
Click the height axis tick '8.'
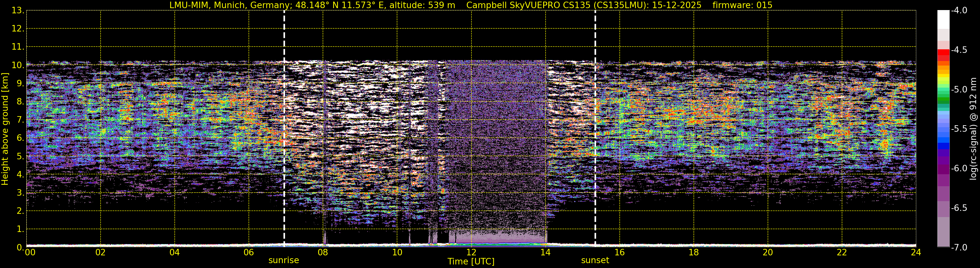coord(20,102)
